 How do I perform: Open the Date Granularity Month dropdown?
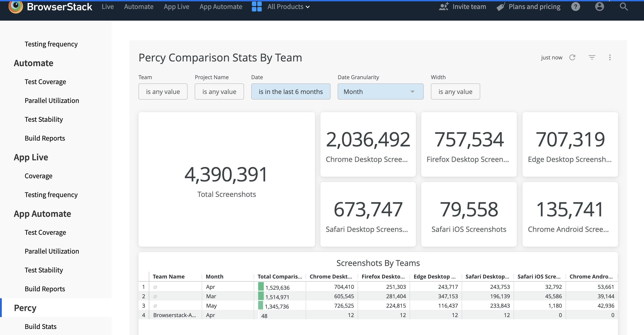380,91
